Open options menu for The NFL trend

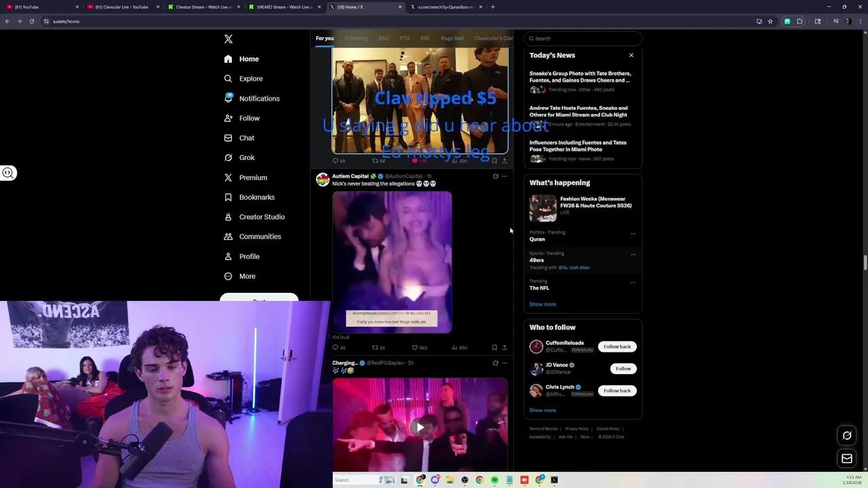[633, 282]
